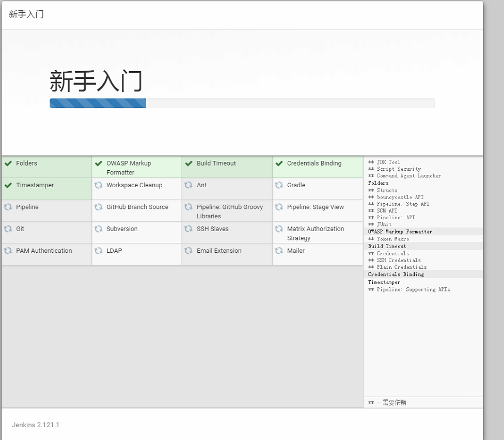Image resolution: width=504 pixels, height=440 pixels.
Task: Click the bold Folders log entry
Action: click(x=379, y=183)
